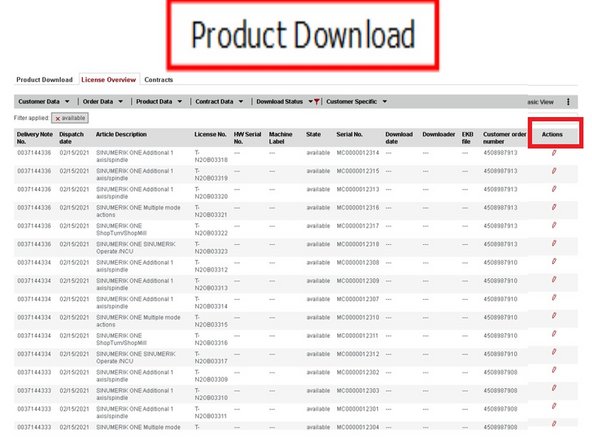Open the Contracts tab
The height and width of the screenshot is (444, 592).
tap(159, 80)
